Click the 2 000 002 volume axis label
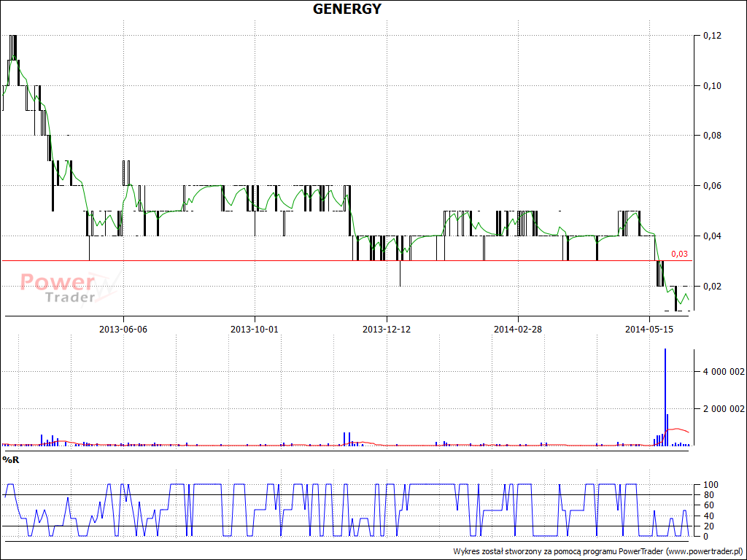747x560 pixels. 723,409
